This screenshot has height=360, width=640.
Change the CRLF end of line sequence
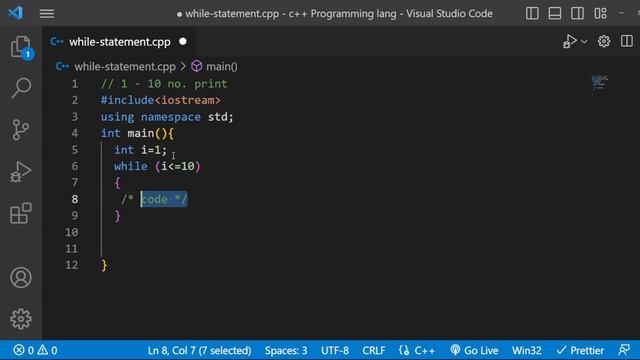[373, 350]
